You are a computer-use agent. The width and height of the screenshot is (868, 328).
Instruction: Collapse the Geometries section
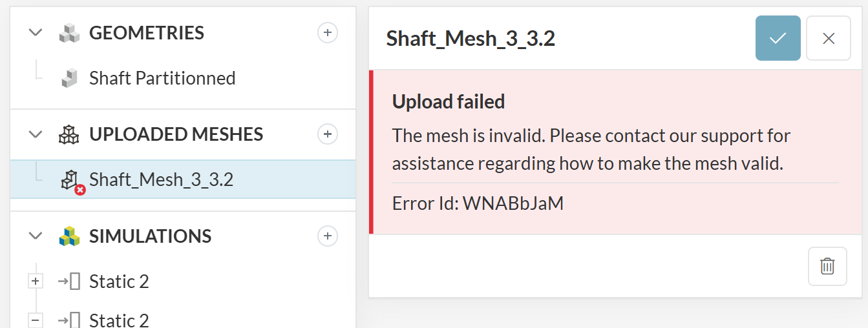tap(36, 33)
